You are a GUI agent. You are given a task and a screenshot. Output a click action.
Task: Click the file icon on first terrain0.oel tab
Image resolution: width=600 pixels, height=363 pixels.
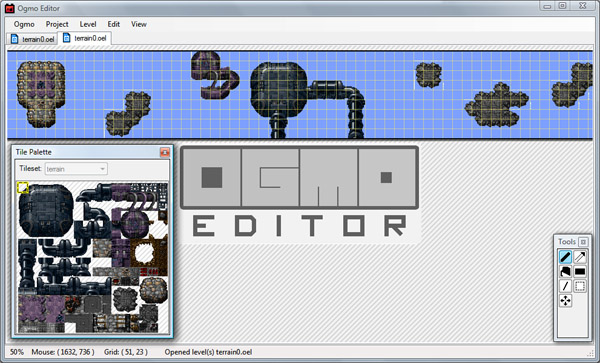15,39
